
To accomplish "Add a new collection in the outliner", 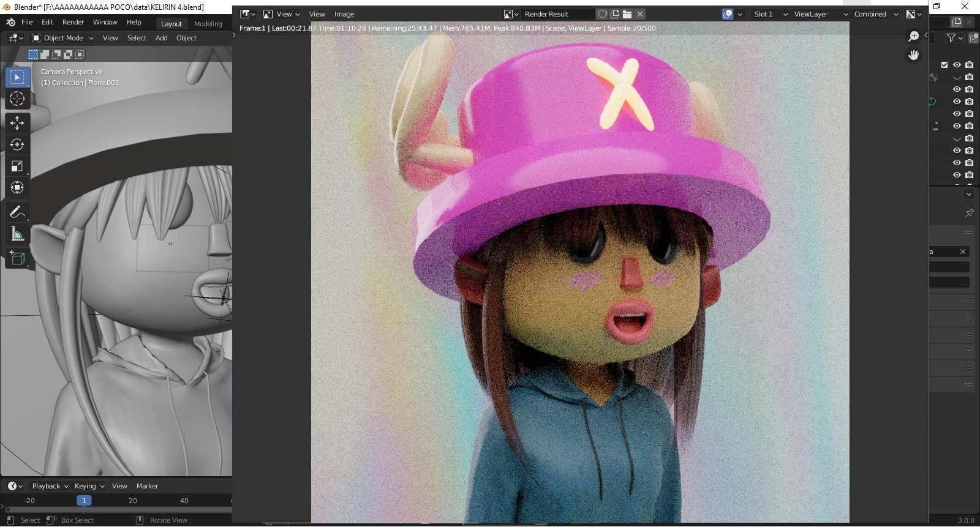I will [973, 38].
